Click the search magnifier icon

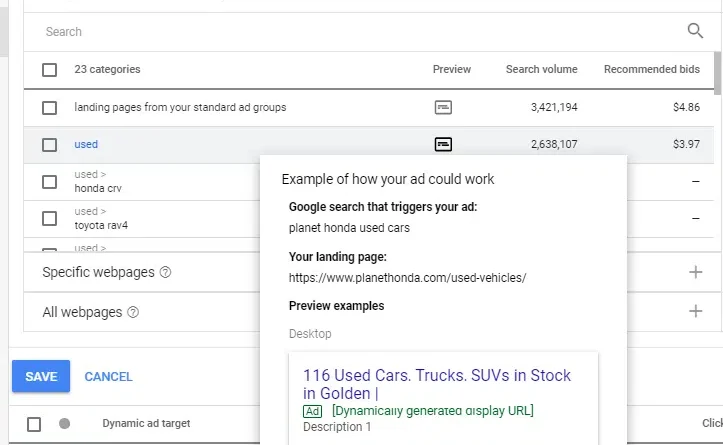695,31
